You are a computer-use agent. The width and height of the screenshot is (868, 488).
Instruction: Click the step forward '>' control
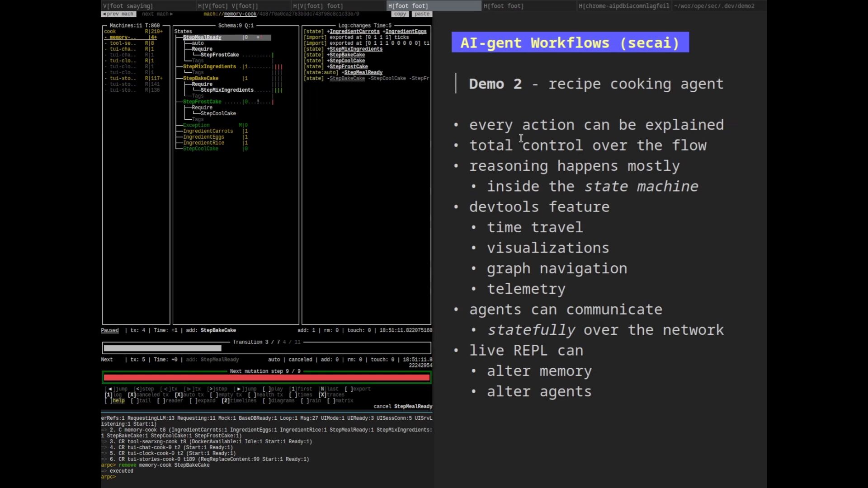click(x=217, y=389)
